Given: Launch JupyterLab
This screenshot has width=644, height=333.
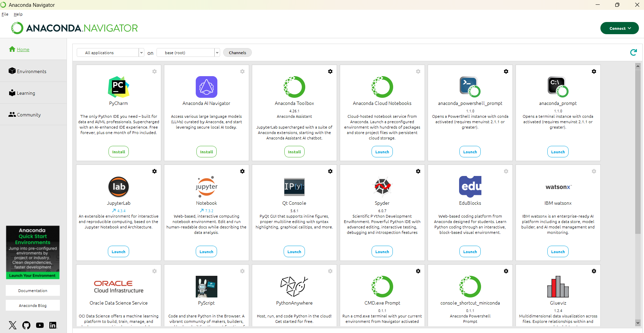Looking at the screenshot, I should (119, 251).
